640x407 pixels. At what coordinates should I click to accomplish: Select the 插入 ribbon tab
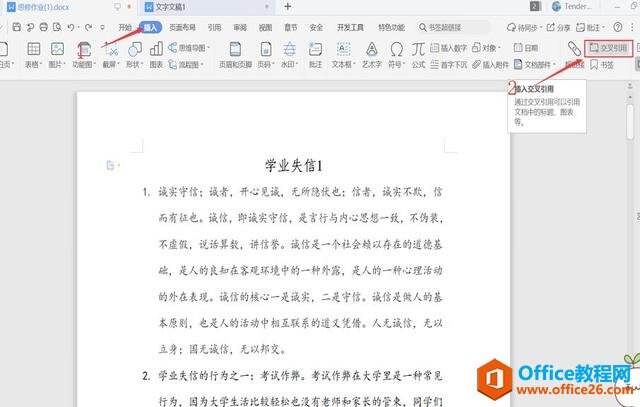point(150,27)
